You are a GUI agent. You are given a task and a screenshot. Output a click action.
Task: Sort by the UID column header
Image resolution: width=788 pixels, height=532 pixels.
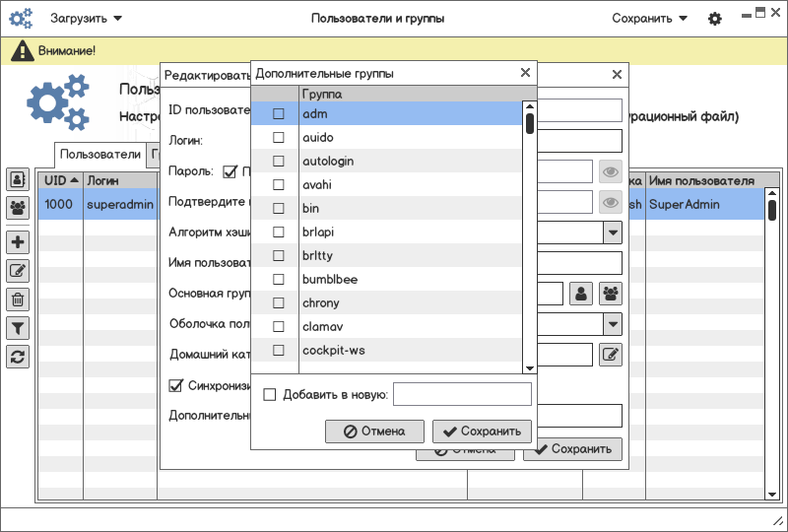point(61,180)
